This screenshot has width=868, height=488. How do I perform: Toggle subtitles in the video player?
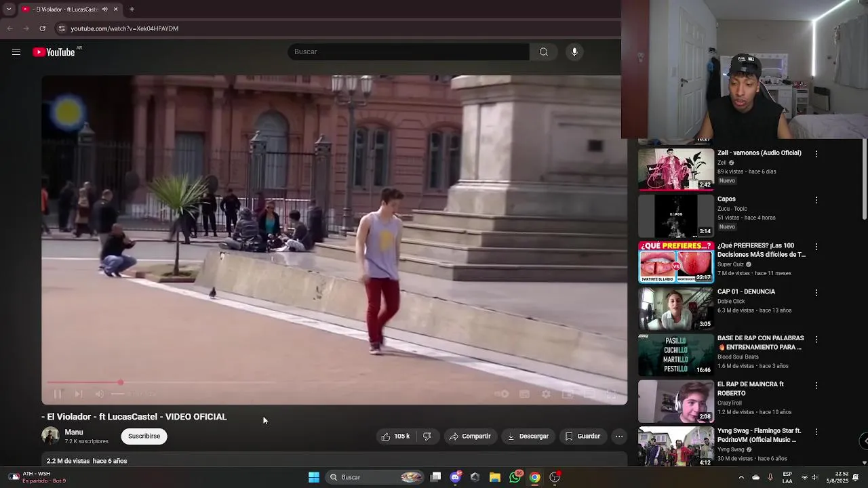tap(524, 394)
